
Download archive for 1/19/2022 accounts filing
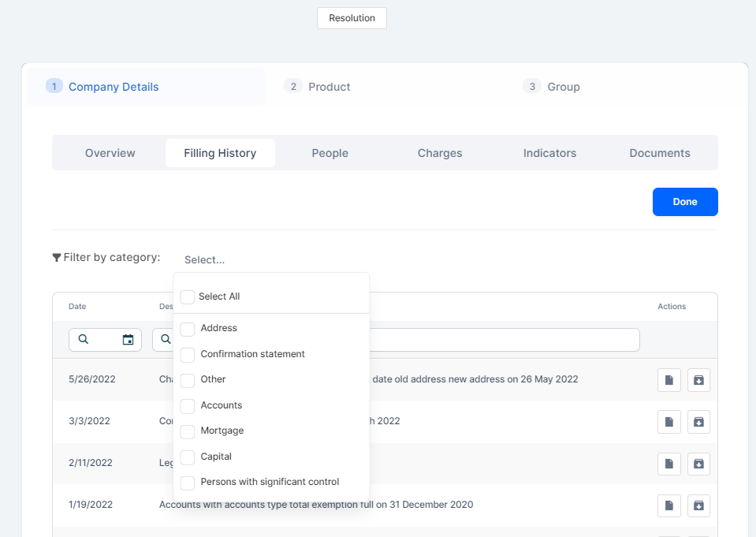(x=698, y=505)
